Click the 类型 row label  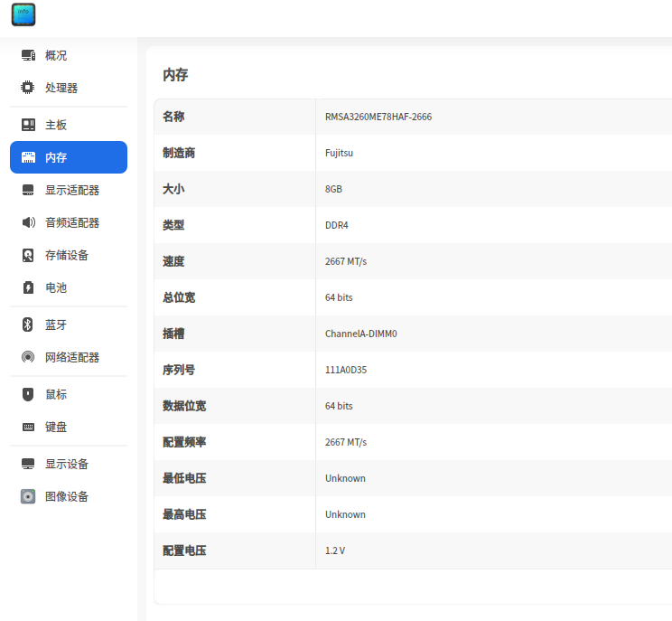tap(173, 225)
